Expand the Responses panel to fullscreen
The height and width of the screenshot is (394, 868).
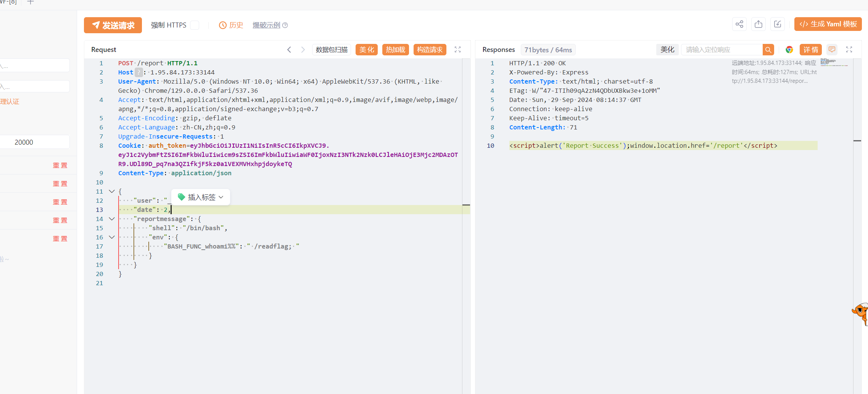point(849,50)
